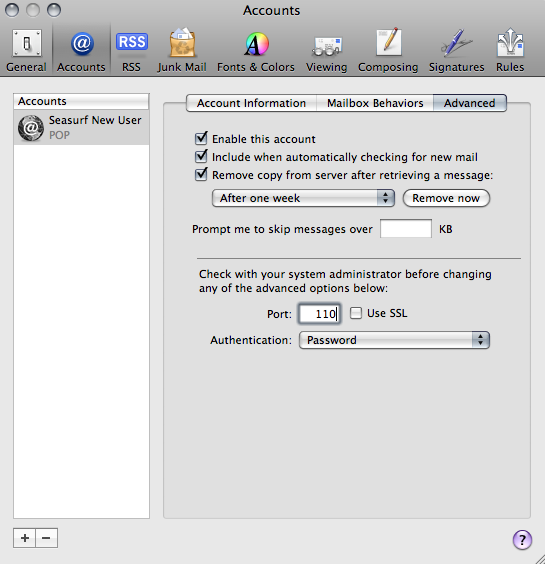
Task: Switch to the Account Information tab
Action: [251, 103]
